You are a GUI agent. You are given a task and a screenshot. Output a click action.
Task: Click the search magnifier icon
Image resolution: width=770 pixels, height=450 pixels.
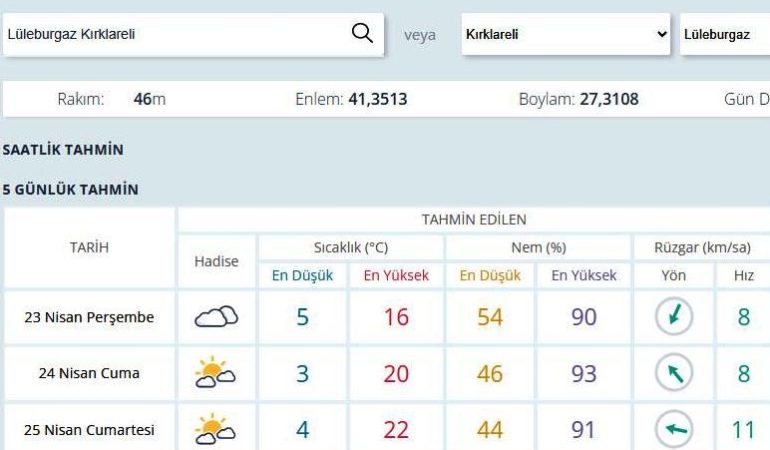click(x=362, y=33)
